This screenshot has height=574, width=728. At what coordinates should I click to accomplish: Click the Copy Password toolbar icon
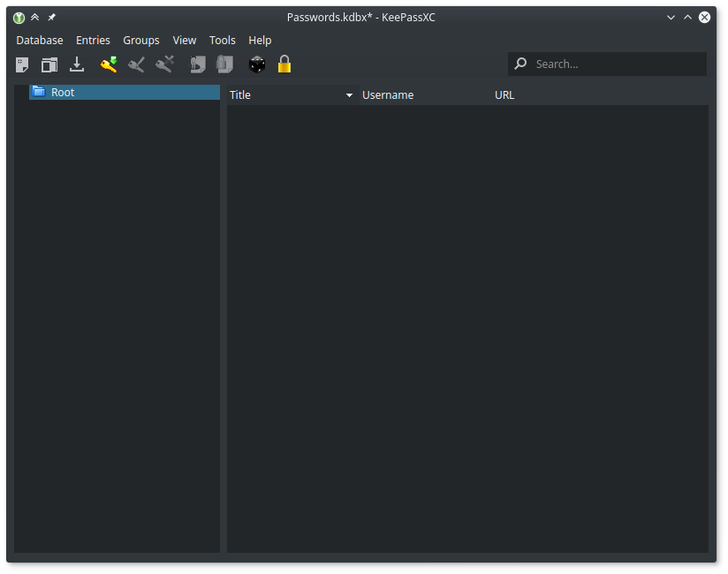(x=225, y=64)
